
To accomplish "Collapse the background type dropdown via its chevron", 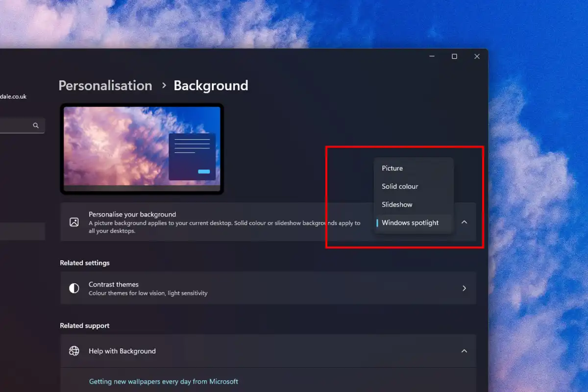I will (464, 221).
